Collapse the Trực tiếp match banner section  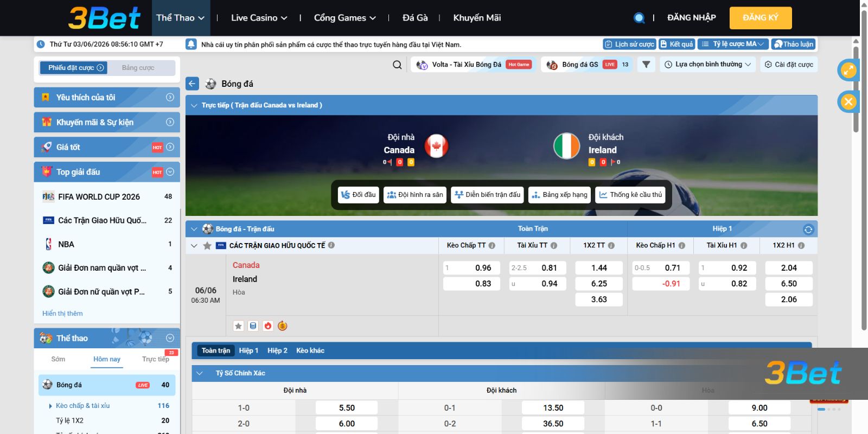click(x=194, y=105)
